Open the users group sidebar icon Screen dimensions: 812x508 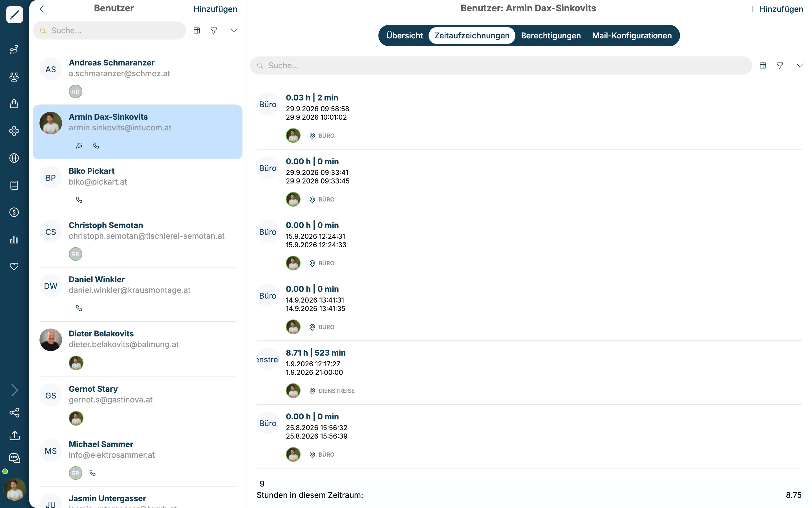pos(14,77)
